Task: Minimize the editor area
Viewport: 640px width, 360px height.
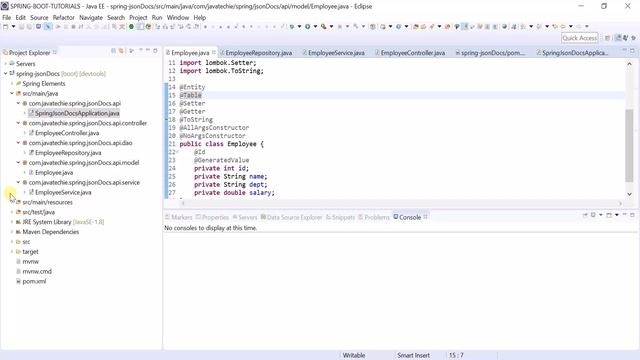Action: click(x=624, y=50)
